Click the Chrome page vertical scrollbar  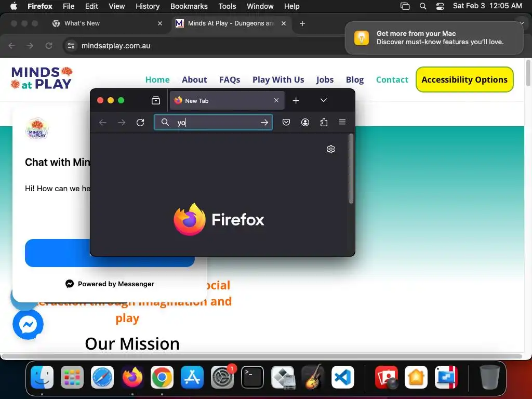528,73
